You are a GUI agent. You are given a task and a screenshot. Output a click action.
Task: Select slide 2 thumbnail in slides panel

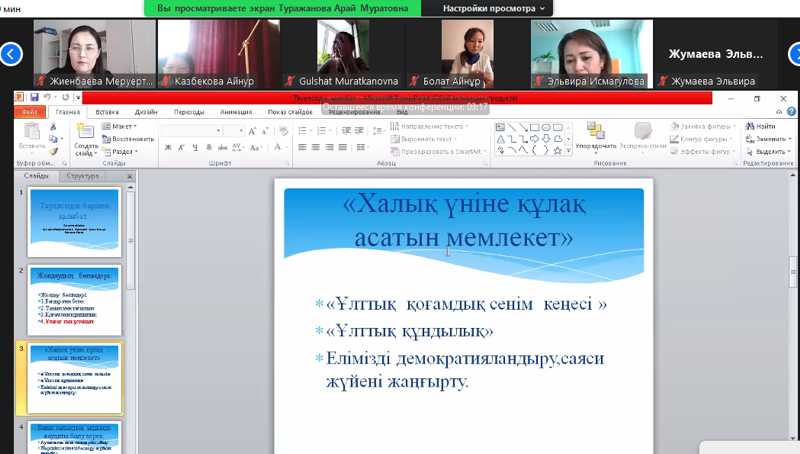(74, 300)
